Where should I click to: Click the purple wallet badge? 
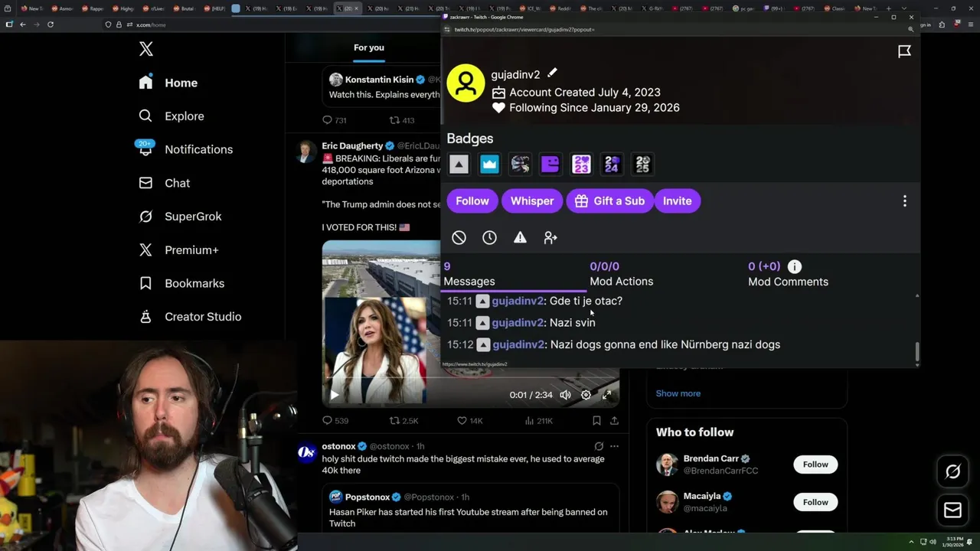point(550,164)
